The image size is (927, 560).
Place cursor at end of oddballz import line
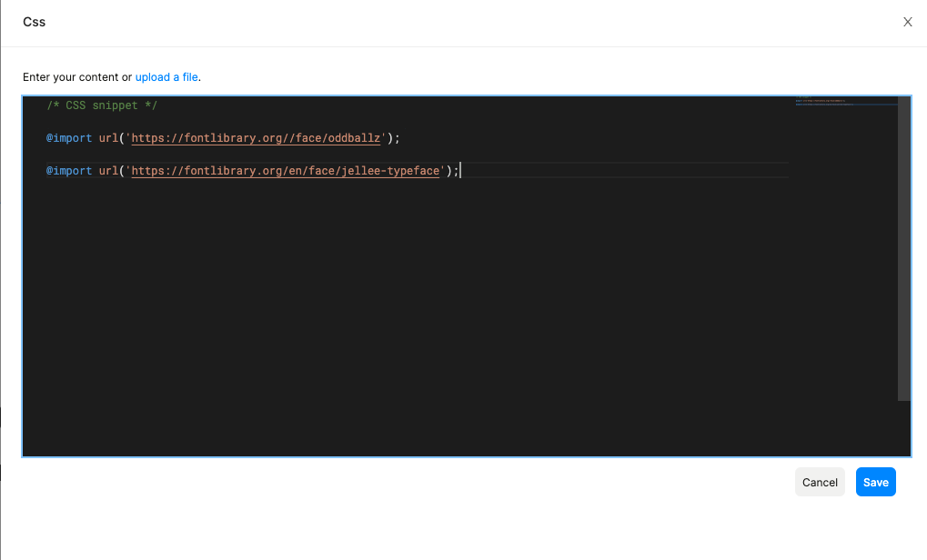pyautogui.click(x=401, y=138)
